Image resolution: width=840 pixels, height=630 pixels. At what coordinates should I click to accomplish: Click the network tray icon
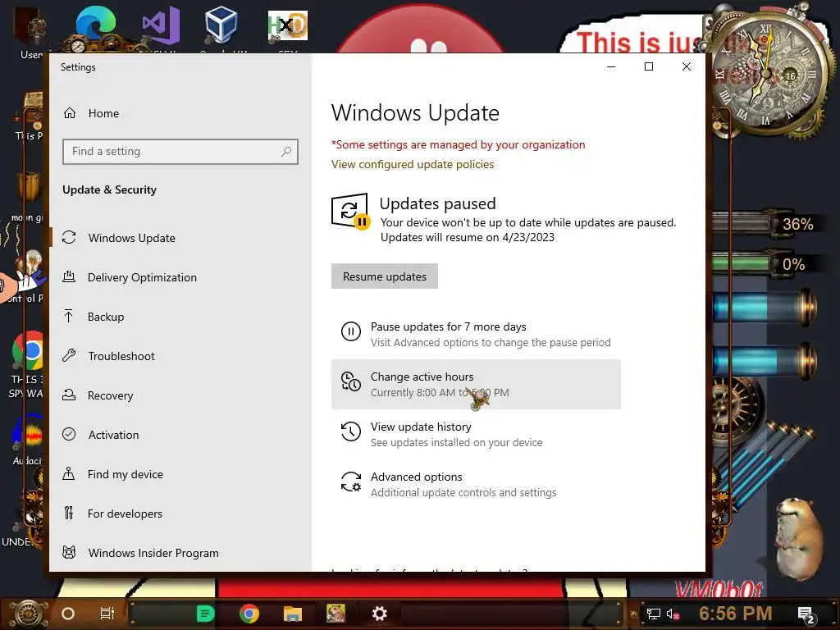653,614
